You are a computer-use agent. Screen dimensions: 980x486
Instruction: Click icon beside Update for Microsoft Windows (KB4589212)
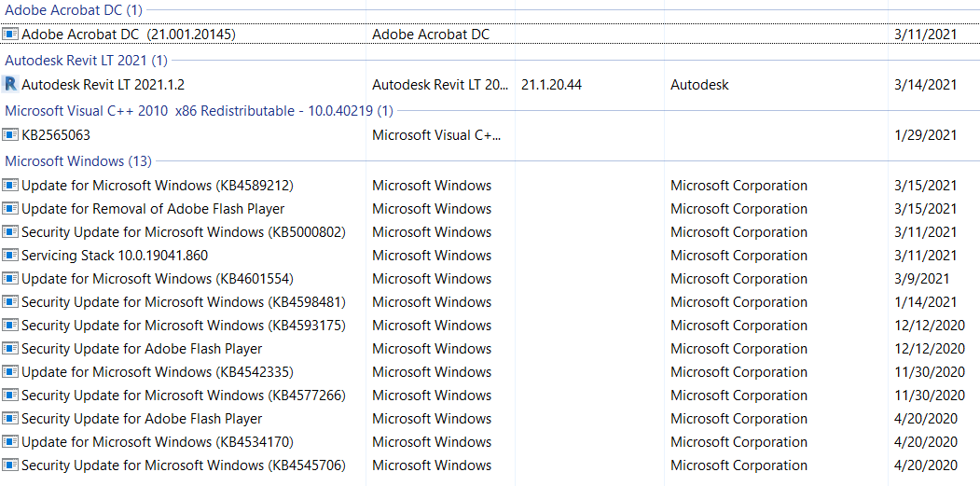11,186
